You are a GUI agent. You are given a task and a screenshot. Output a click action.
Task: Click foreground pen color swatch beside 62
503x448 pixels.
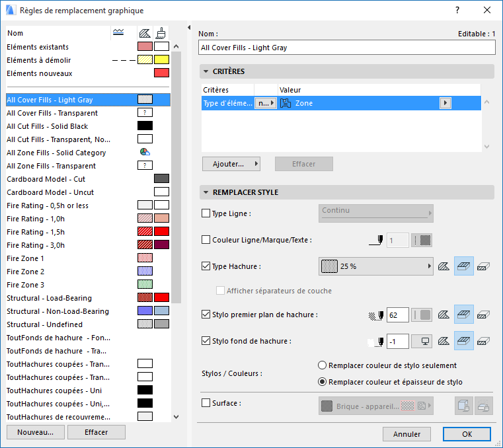pos(422,315)
